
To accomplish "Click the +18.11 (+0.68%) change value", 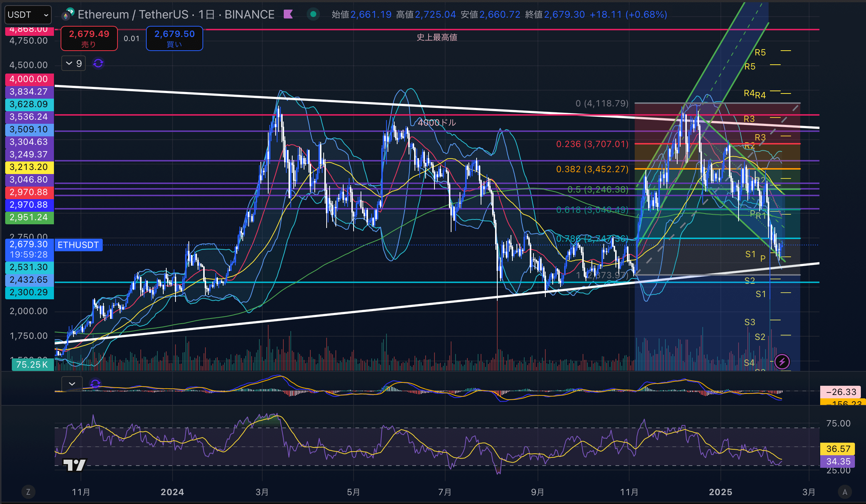I will point(628,14).
